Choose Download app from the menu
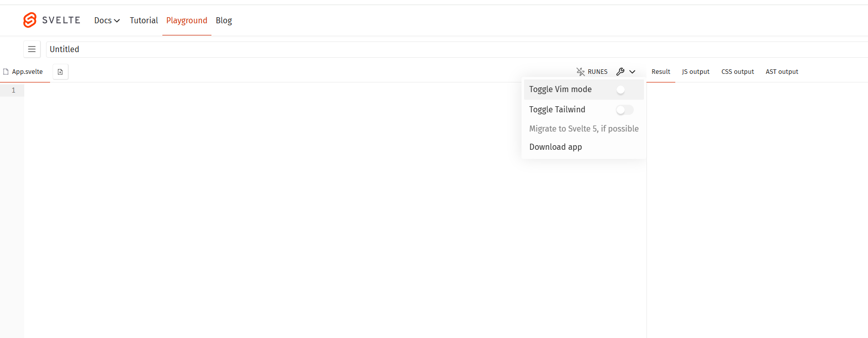The width and height of the screenshot is (868, 338). point(555,147)
